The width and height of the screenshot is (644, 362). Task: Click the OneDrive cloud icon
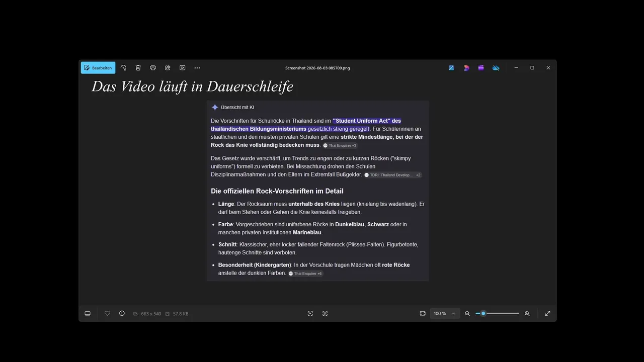tap(496, 68)
